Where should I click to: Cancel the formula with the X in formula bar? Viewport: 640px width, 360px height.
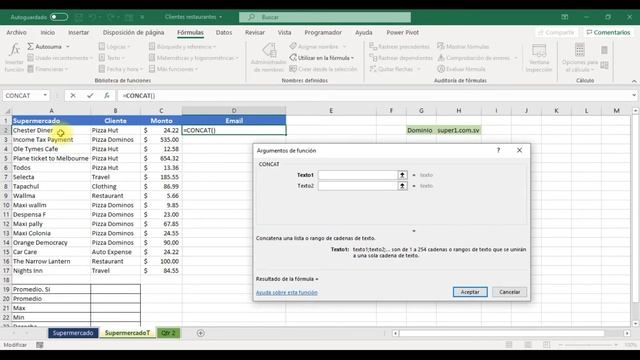coord(73,96)
